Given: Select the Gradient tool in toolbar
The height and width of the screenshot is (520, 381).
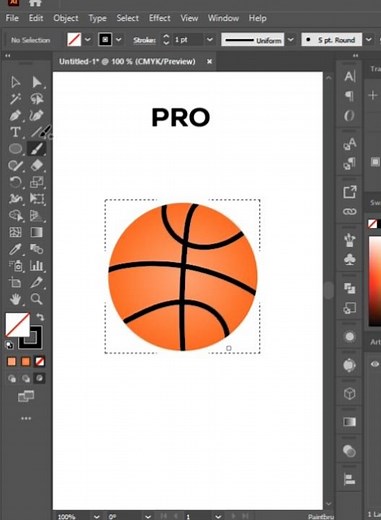Looking at the screenshot, I should (x=37, y=232).
